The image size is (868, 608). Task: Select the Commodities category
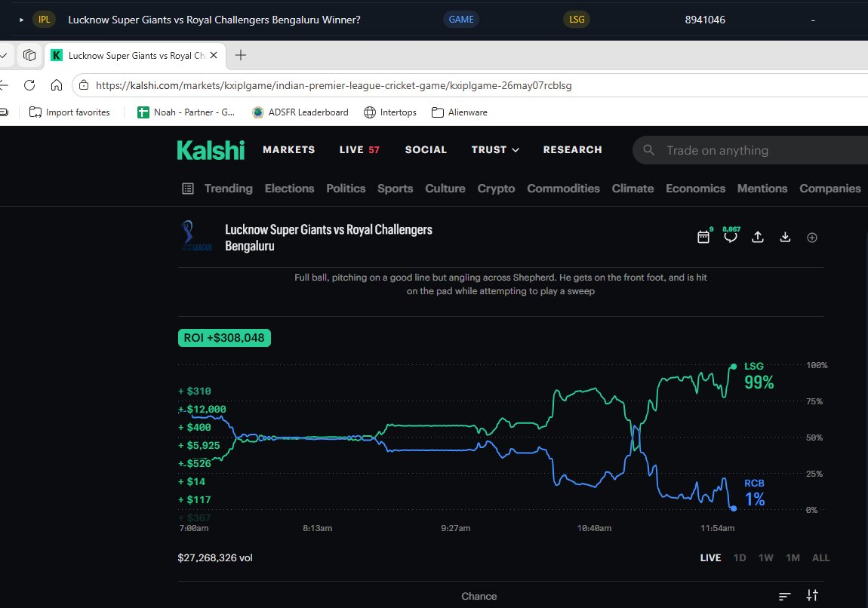[x=563, y=189]
